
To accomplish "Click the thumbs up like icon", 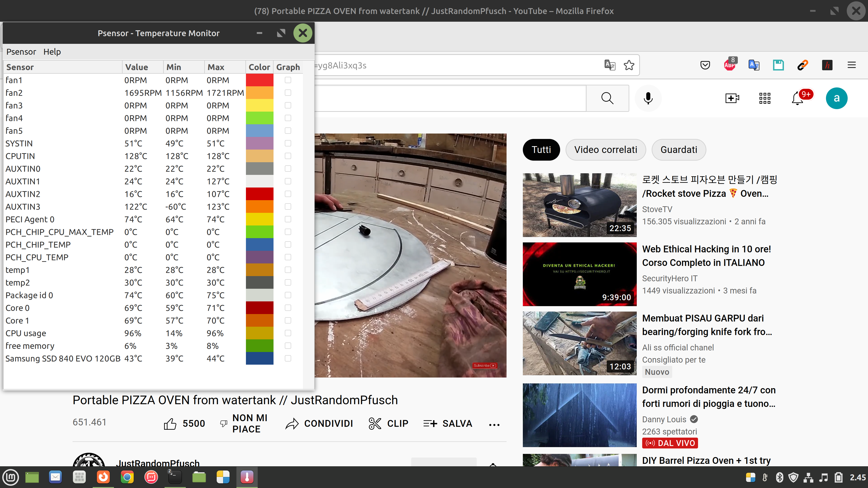I will (170, 424).
